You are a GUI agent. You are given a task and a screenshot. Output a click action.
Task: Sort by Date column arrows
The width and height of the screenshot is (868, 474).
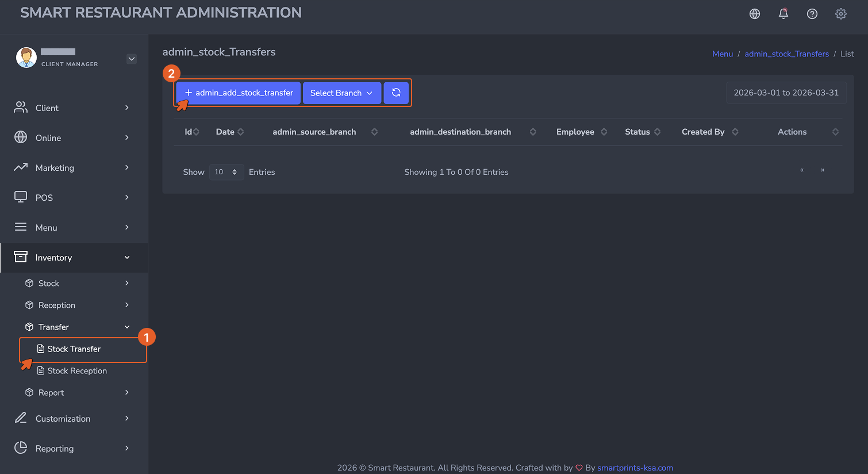pyautogui.click(x=241, y=132)
